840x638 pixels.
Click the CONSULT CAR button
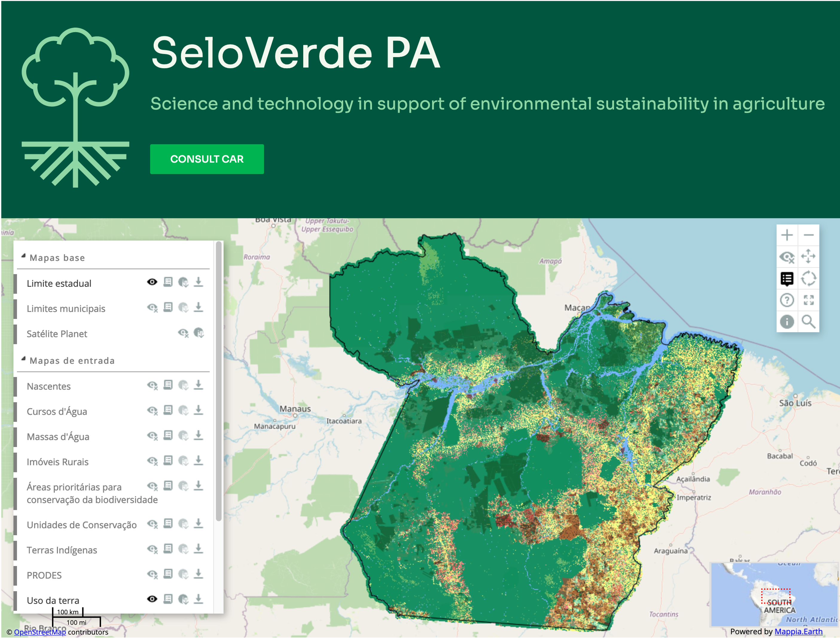click(207, 159)
